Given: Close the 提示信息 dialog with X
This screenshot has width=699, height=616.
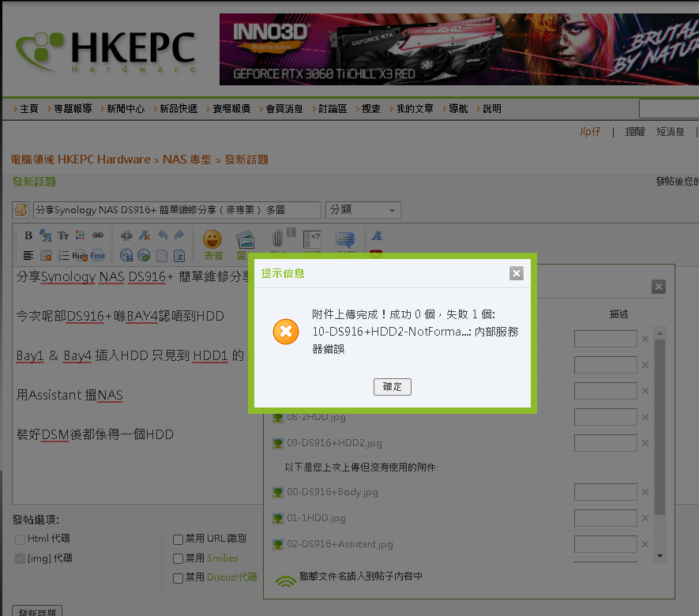Looking at the screenshot, I should [x=517, y=273].
